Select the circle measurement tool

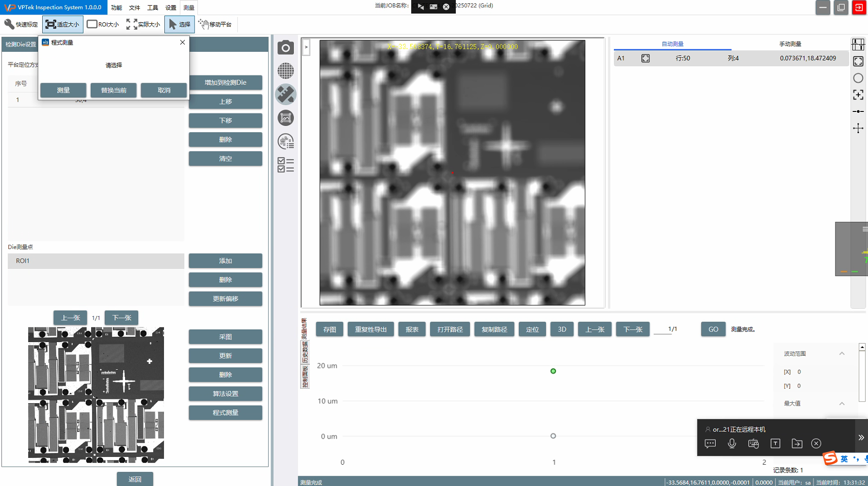click(x=858, y=78)
